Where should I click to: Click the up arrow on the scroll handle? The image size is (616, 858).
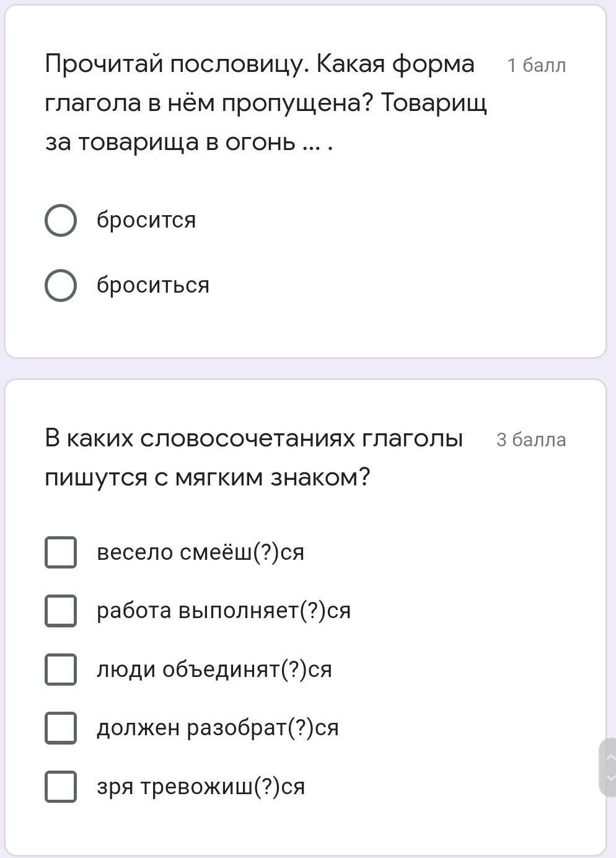(x=610, y=756)
